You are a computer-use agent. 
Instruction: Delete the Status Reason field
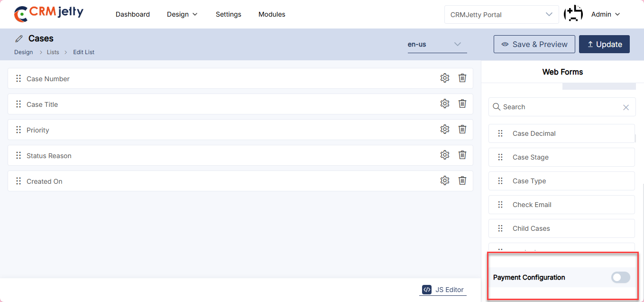[x=462, y=155]
